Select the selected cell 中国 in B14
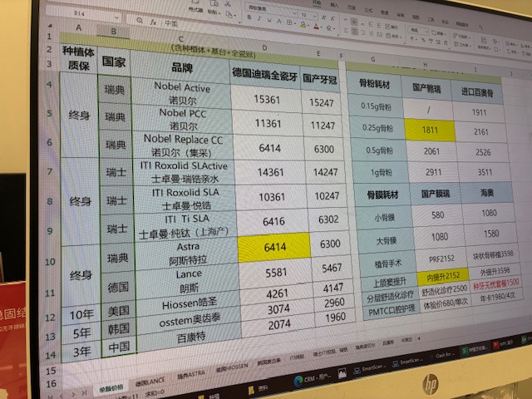Image resolution: width=532 pixels, height=399 pixels. [x=119, y=347]
